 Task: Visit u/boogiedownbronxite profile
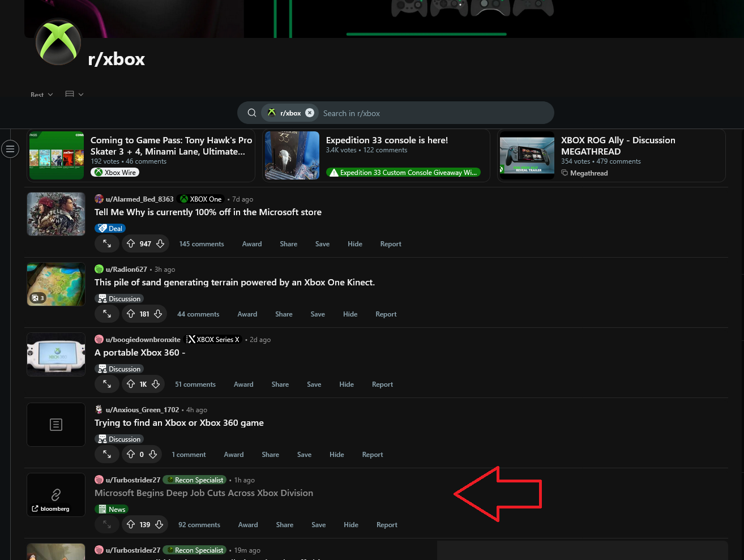(143, 339)
